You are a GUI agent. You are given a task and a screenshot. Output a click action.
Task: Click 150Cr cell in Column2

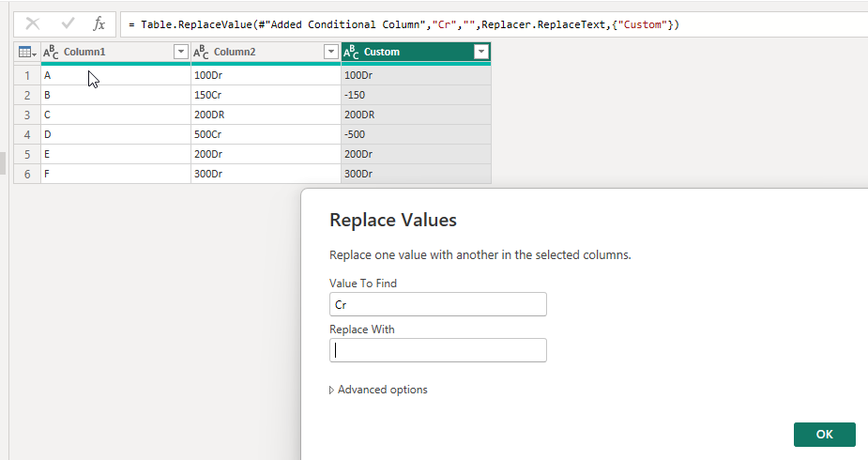point(266,95)
